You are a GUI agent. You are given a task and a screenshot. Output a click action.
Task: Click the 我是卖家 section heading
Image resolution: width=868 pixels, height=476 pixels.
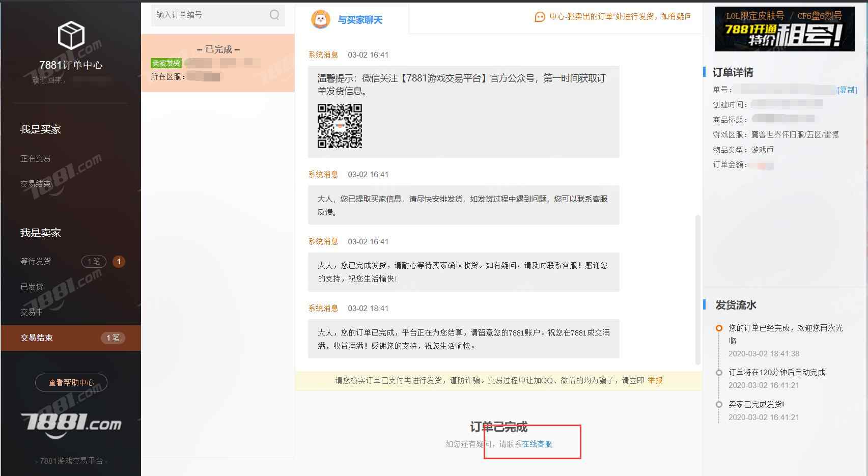point(41,233)
